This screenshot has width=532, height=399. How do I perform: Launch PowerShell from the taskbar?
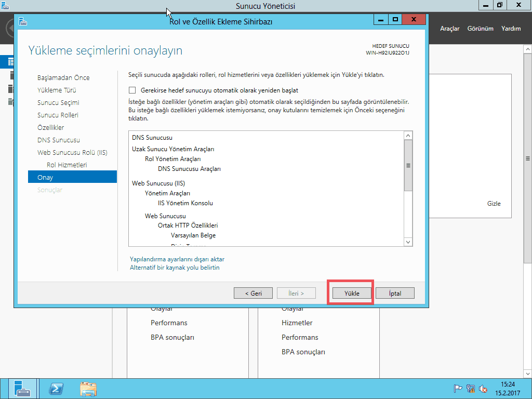(x=56, y=389)
